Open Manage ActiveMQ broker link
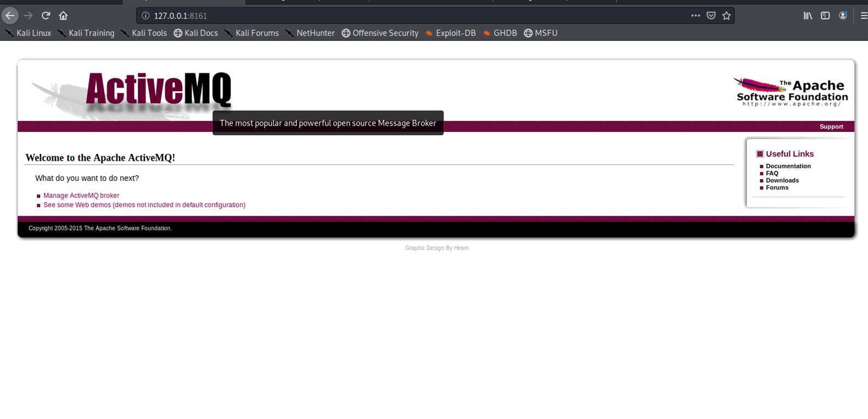This screenshot has height=419, width=868. coord(81,195)
